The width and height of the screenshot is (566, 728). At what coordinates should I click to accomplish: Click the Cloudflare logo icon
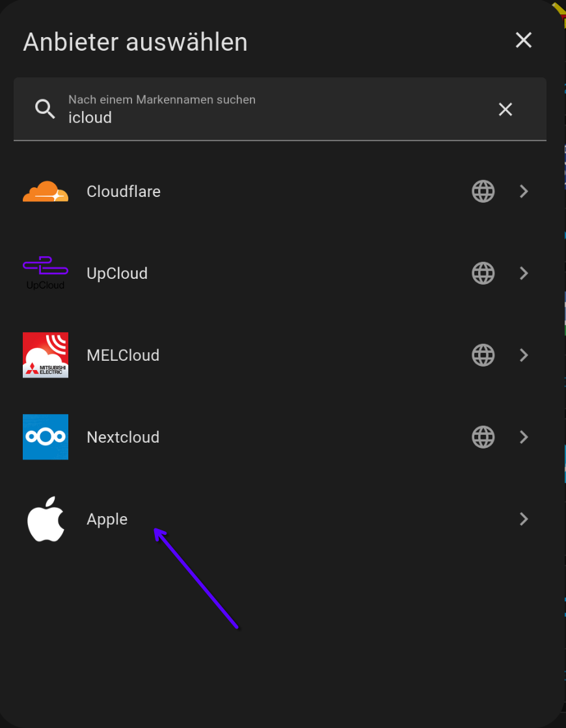[x=46, y=192]
